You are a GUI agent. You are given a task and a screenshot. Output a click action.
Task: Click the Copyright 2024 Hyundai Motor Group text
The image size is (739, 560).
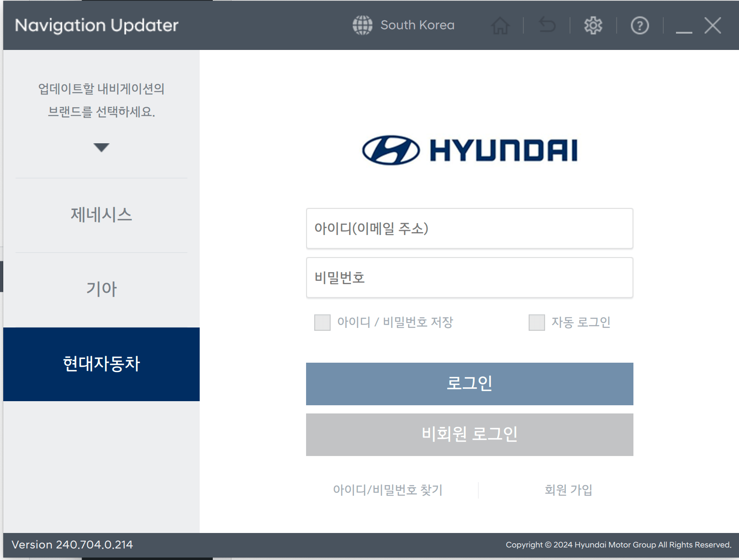(x=618, y=545)
